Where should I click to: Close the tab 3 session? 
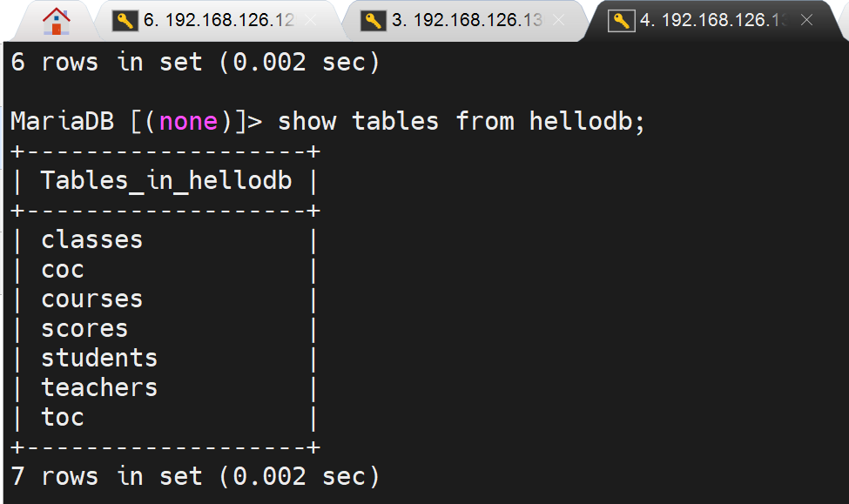(559, 20)
